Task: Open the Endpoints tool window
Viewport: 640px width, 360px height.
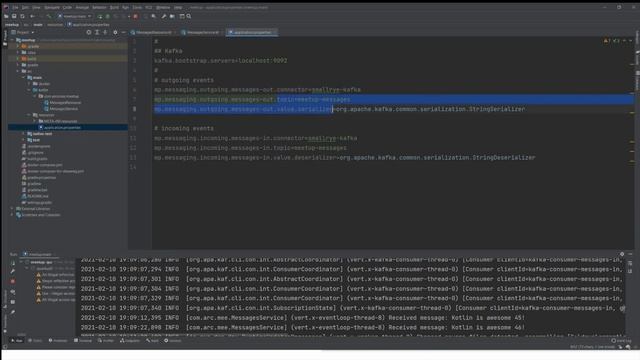Action: (x=130, y=340)
